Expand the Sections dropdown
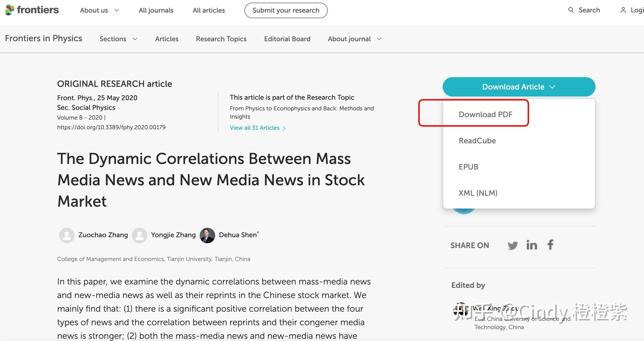The height and width of the screenshot is (341, 644). (118, 39)
